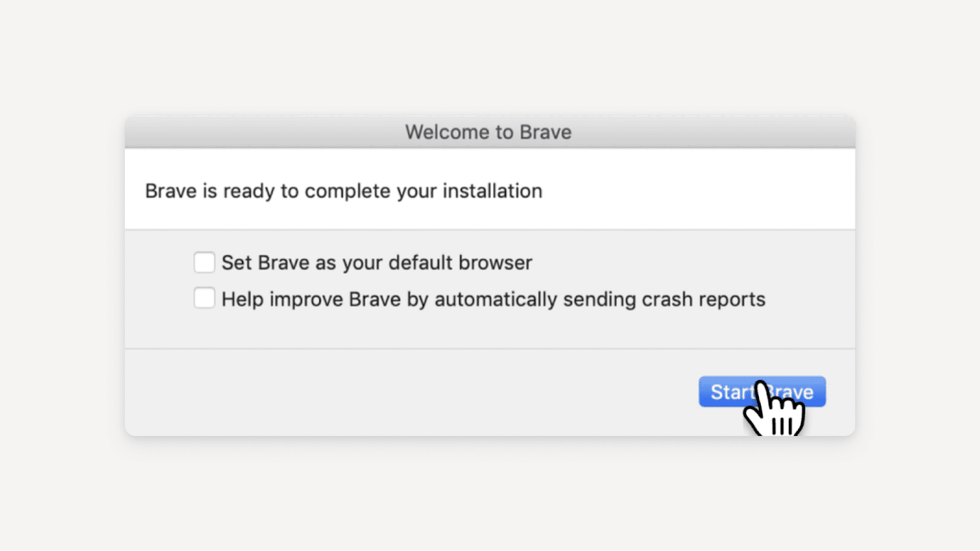Click the 'Set Brave as your default browser' label
This screenshot has height=551, width=980.
click(377, 263)
